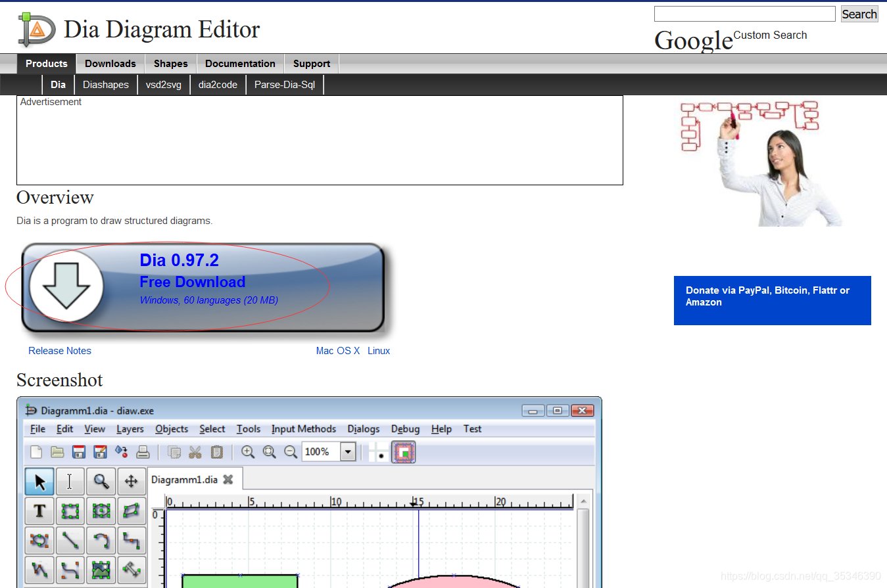Screen dimensions: 887x588
Task: Click the Print icon in Dia toolbar
Action: pos(143,452)
